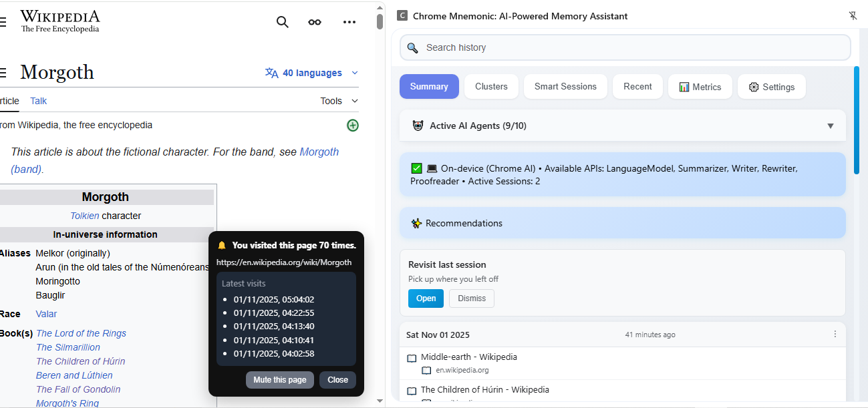Click the Recommendations section header
Viewport: 868px width, 408px height.
point(622,223)
